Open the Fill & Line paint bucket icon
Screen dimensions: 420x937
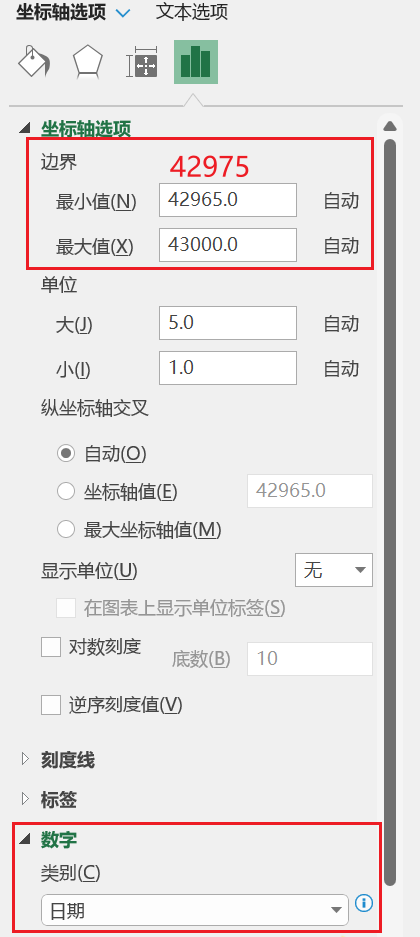(34, 62)
